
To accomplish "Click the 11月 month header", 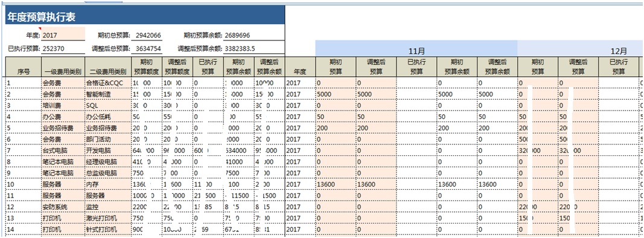I will click(x=416, y=51).
